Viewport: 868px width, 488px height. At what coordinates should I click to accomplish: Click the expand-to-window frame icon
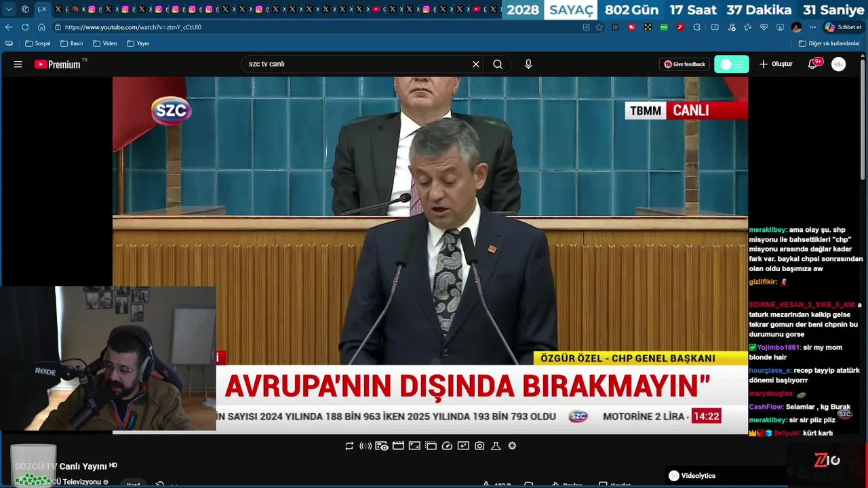pos(414,446)
